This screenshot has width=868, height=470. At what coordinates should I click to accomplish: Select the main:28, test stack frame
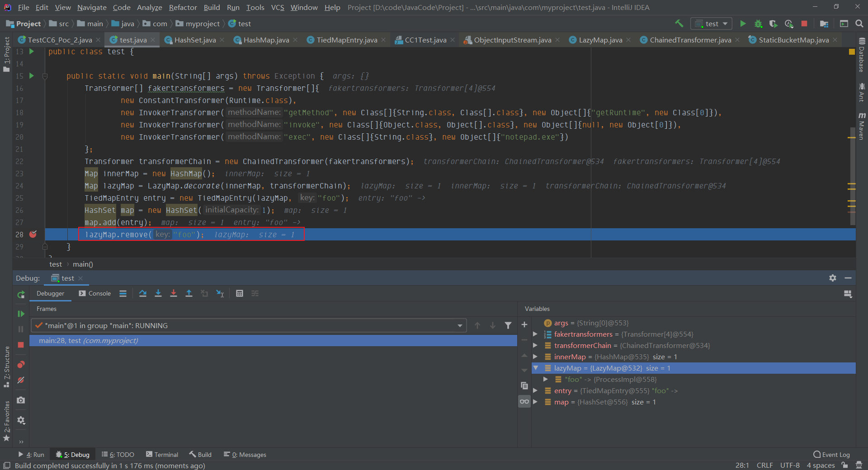click(x=273, y=341)
